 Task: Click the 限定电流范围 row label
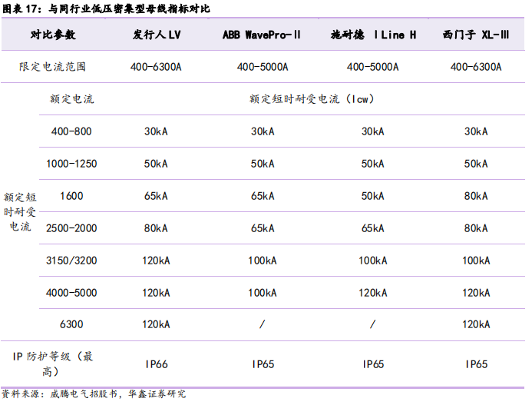(52, 67)
